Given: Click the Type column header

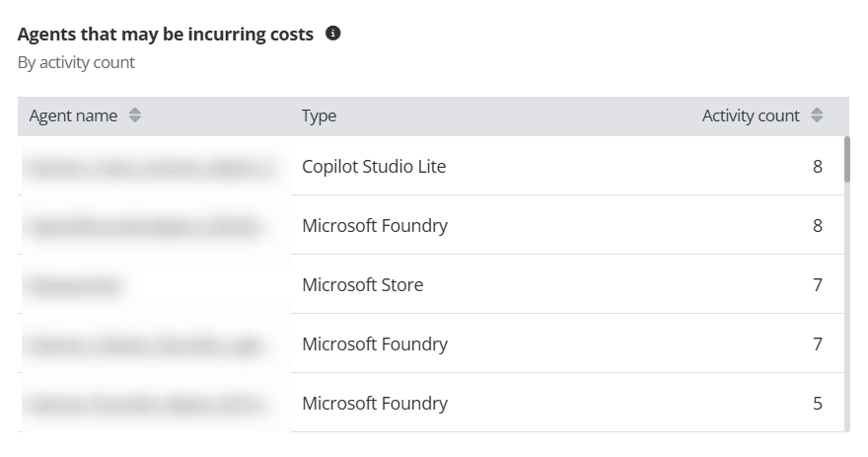Looking at the screenshot, I should [319, 115].
